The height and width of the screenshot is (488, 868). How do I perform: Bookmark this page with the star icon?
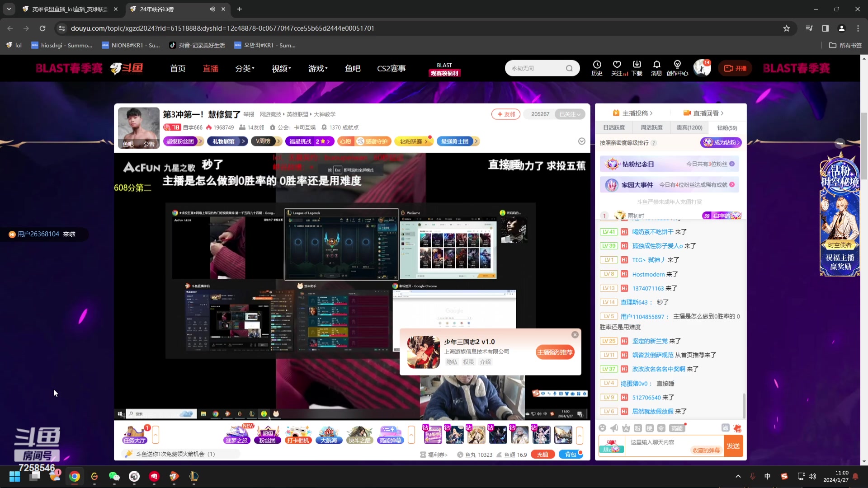tap(787, 28)
